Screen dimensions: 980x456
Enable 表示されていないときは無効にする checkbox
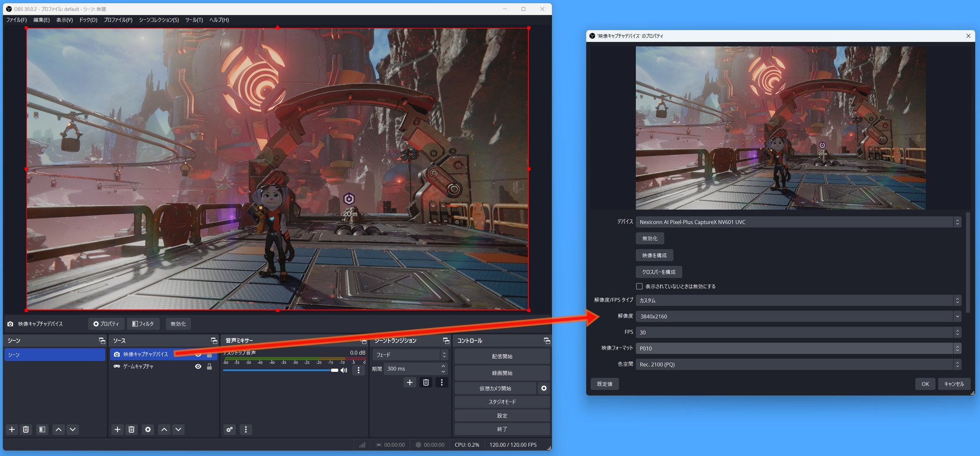[x=639, y=286]
